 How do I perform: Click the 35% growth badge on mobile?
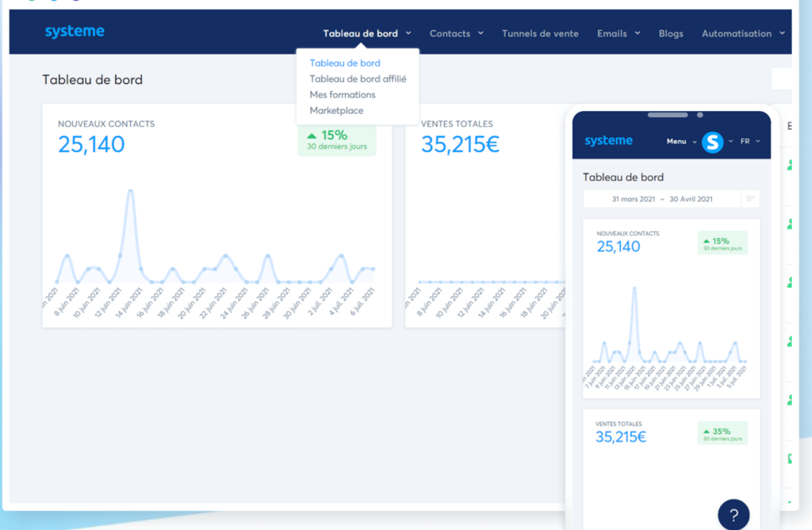pos(722,433)
